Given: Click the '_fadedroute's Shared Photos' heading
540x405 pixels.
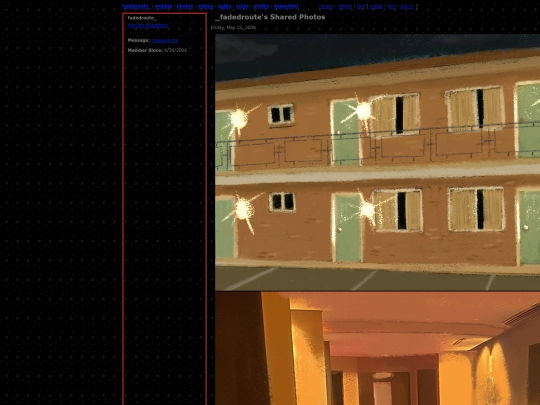Looking at the screenshot, I should pos(270,17).
